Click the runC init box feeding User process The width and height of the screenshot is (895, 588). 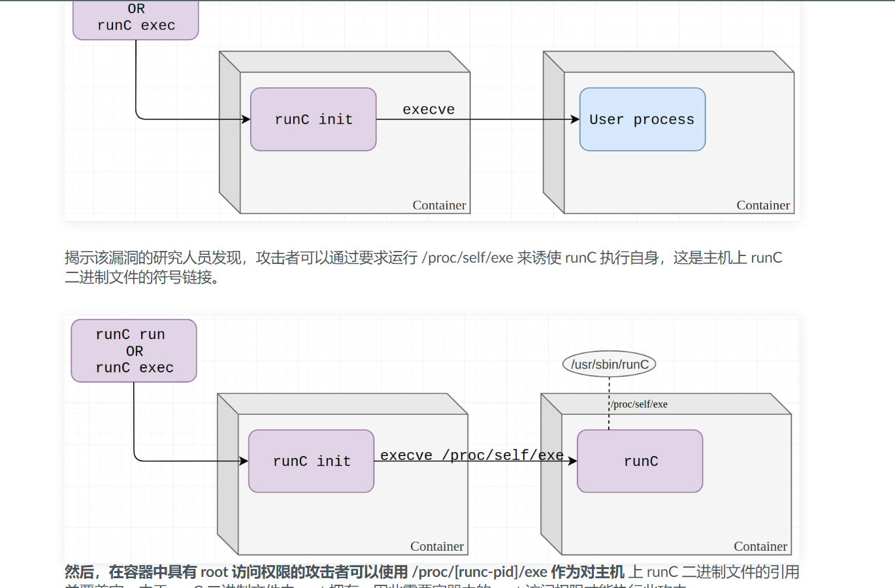pos(314,120)
